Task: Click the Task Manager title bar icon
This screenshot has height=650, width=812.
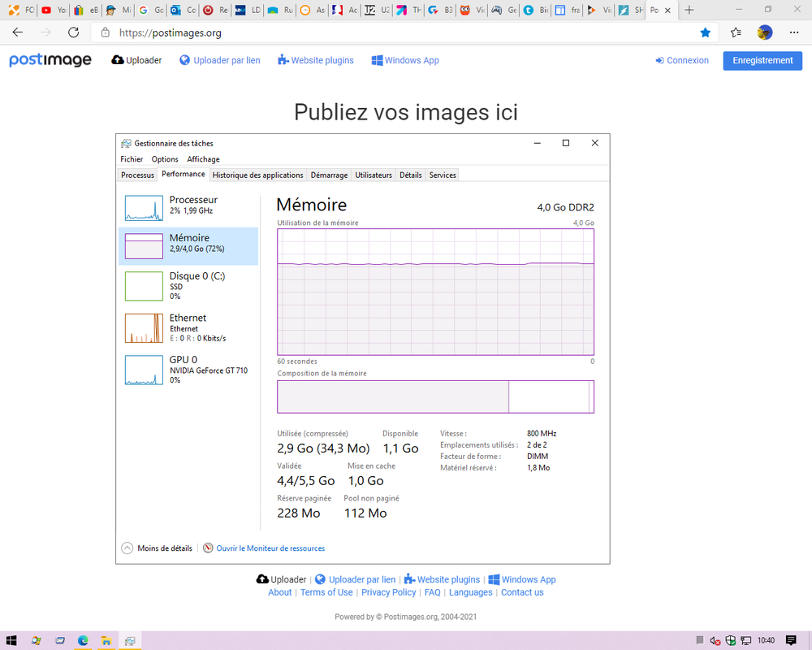Action: (126, 144)
